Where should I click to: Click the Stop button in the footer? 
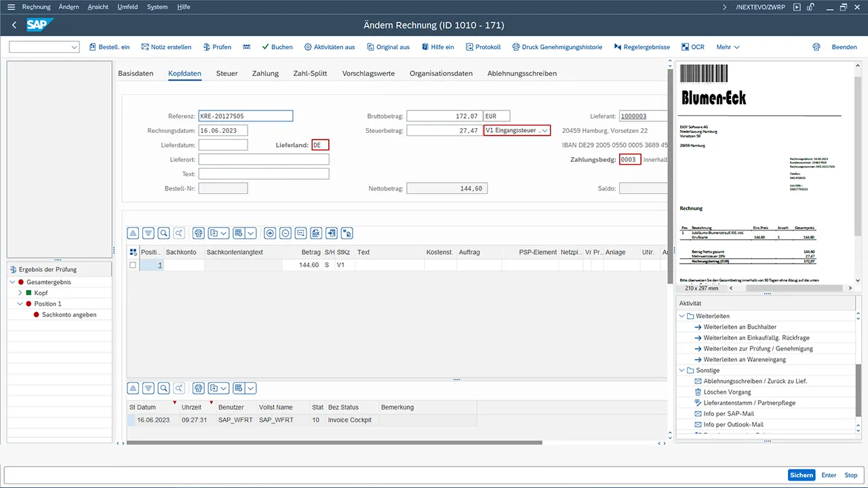pyautogui.click(x=851, y=475)
